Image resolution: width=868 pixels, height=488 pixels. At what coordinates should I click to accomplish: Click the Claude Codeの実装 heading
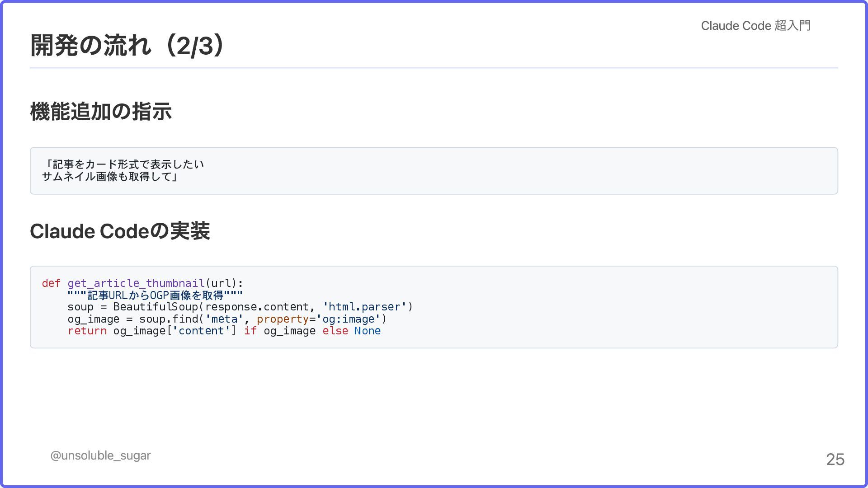(x=120, y=231)
